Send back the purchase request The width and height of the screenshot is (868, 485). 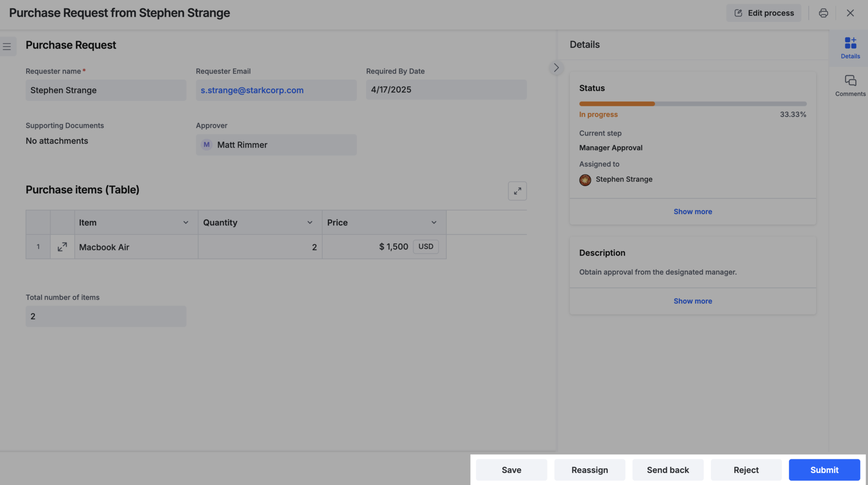(668, 470)
